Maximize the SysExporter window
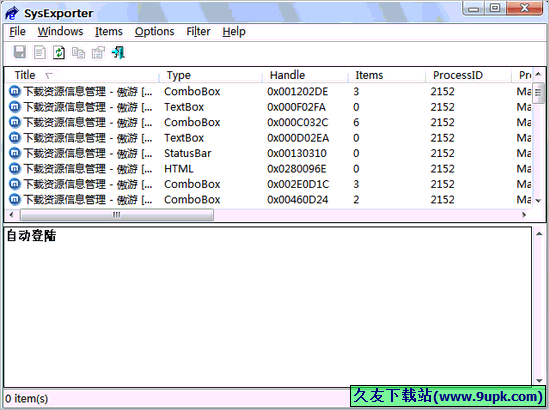This screenshot has height=410, width=549. [x=495, y=8]
